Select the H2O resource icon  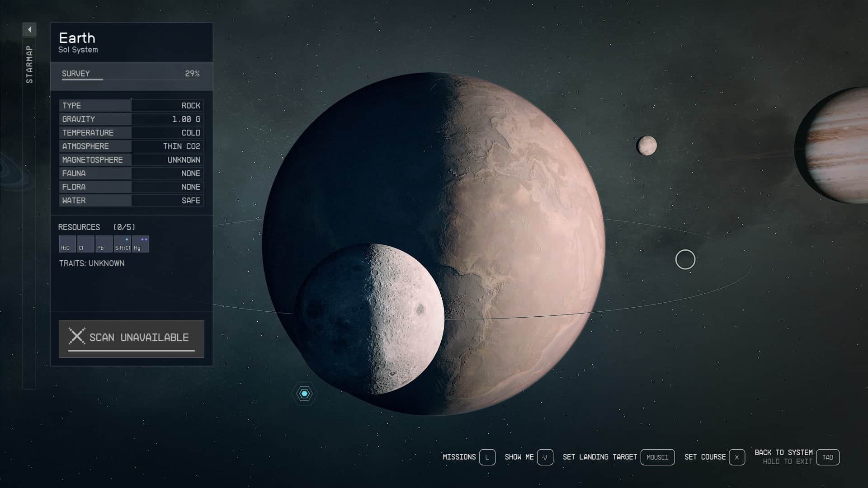[67, 244]
